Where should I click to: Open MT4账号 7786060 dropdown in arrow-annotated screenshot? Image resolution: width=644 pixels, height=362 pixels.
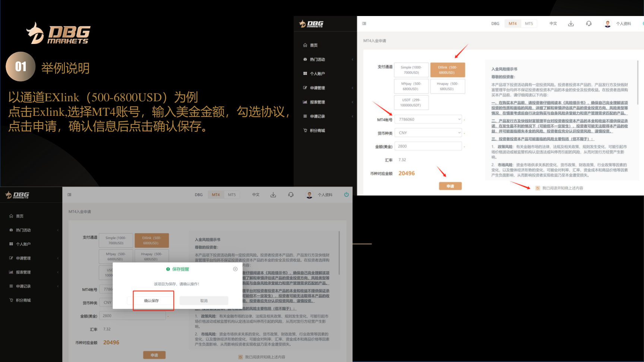429,120
